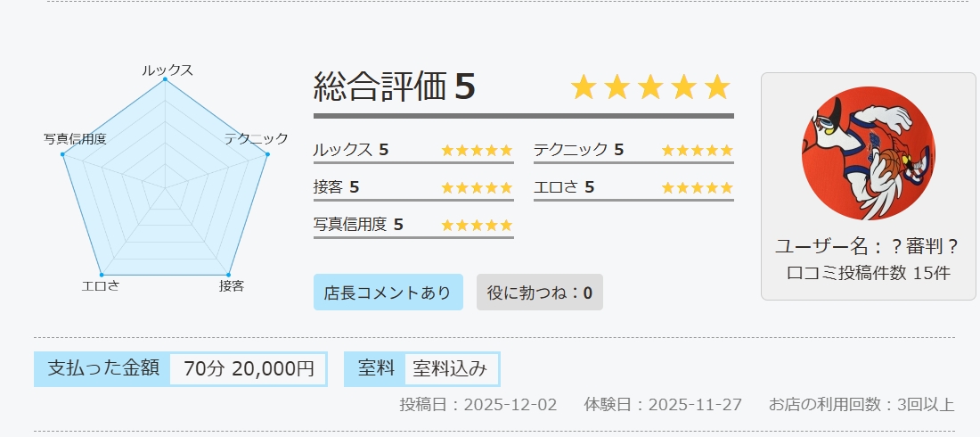This screenshot has height=437, width=980.
Task: Click the 接客 row star icons
Action: click(477, 187)
